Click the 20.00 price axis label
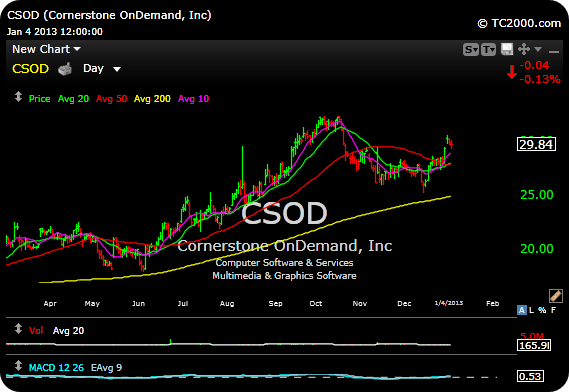 (x=537, y=249)
